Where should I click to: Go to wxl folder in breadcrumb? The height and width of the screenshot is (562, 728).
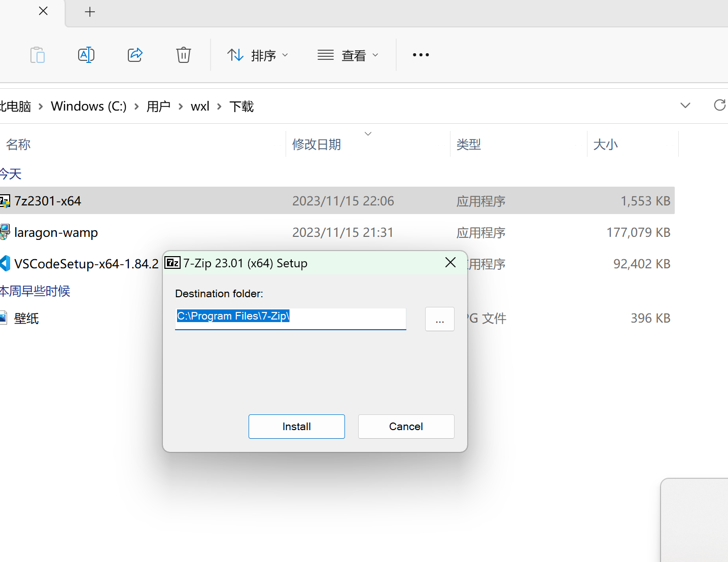pyautogui.click(x=200, y=106)
